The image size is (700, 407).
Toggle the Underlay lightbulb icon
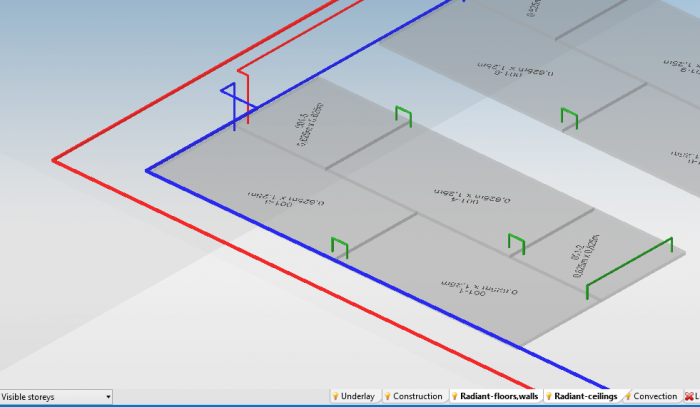(336, 397)
